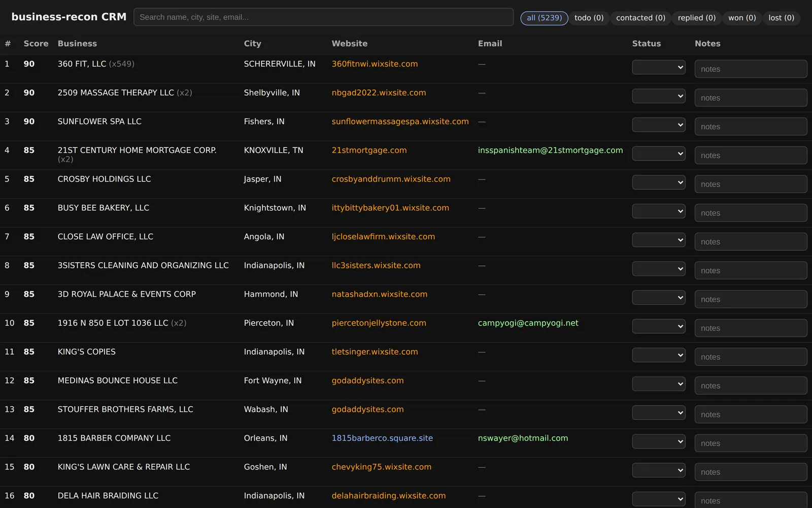
Task: Select the contacted (0) filter
Action: coord(640,18)
